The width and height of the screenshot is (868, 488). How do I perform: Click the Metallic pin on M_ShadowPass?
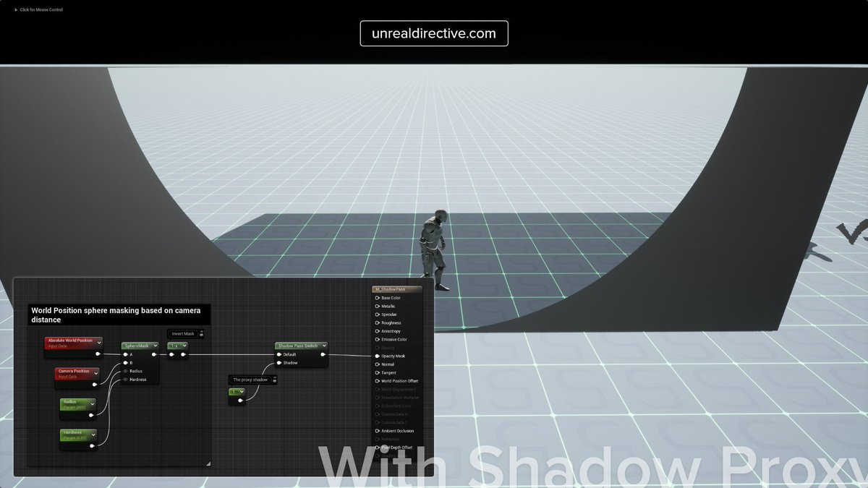[x=378, y=307]
